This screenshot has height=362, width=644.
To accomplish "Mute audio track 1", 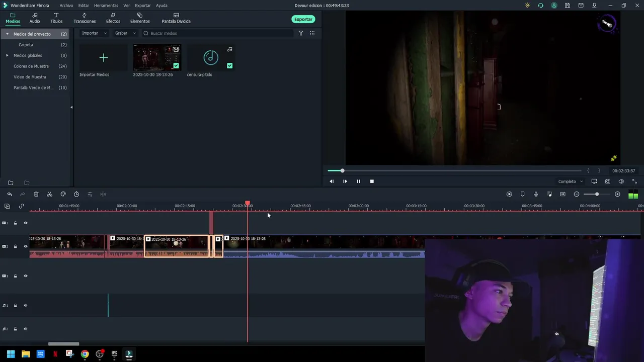I will (x=26, y=305).
